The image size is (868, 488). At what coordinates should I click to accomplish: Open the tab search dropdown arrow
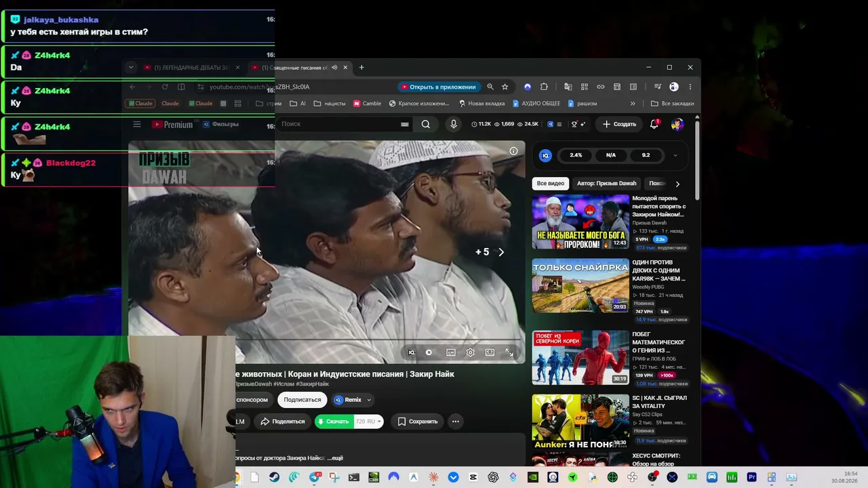pyautogui.click(x=131, y=68)
